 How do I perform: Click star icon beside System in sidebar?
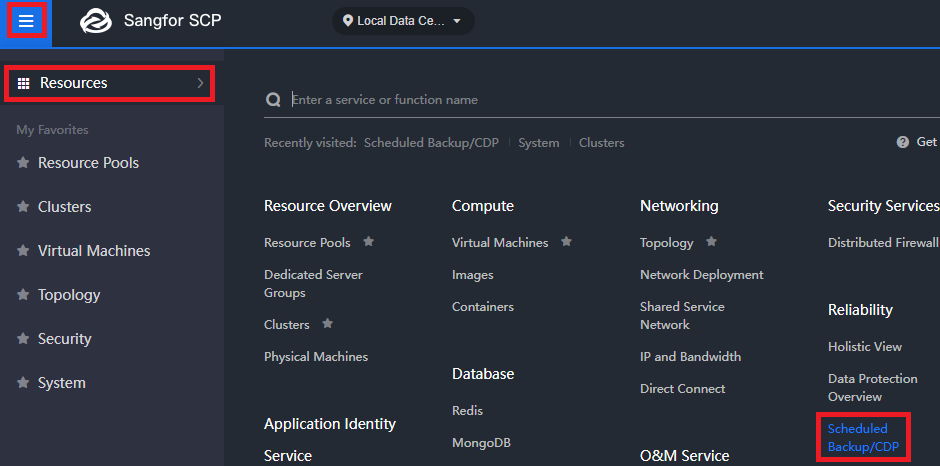[23, 383]
